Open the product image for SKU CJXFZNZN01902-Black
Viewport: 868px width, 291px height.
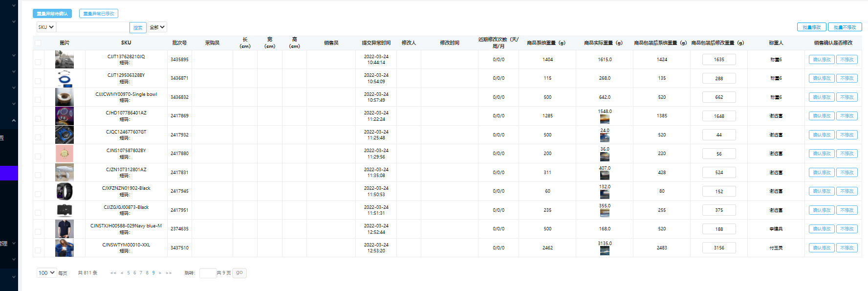[x=65, y=191]
